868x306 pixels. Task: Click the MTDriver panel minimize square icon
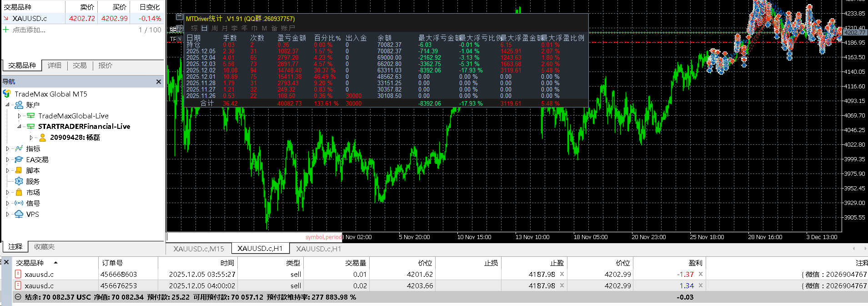(179, 17)
